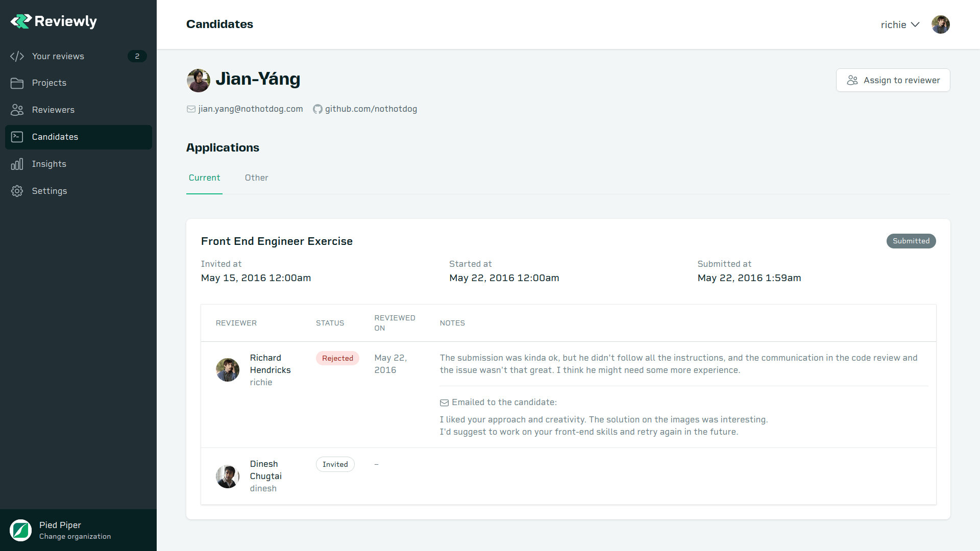
Task: Click Richard Hendricks reviewer avatar
Action: pyautogui.click(x=228, y=370)
